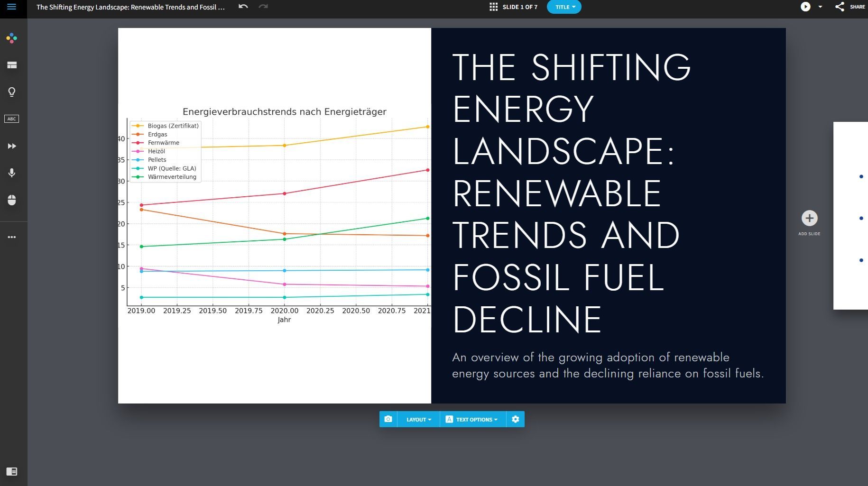Open the TEXT OPTIONS dropdown
This screenshot has height=486, width=868.
tap(472, 419)
